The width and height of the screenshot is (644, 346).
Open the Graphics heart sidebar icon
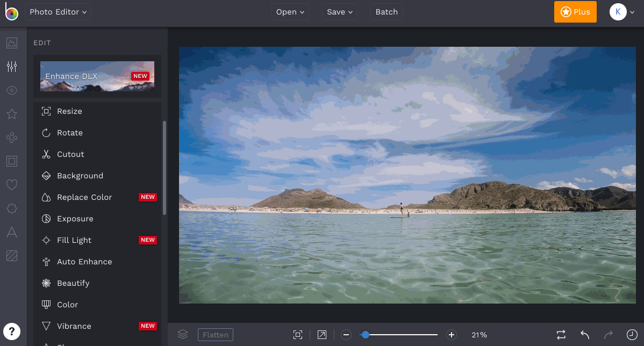pyautogui.click(x=12, y=185)
